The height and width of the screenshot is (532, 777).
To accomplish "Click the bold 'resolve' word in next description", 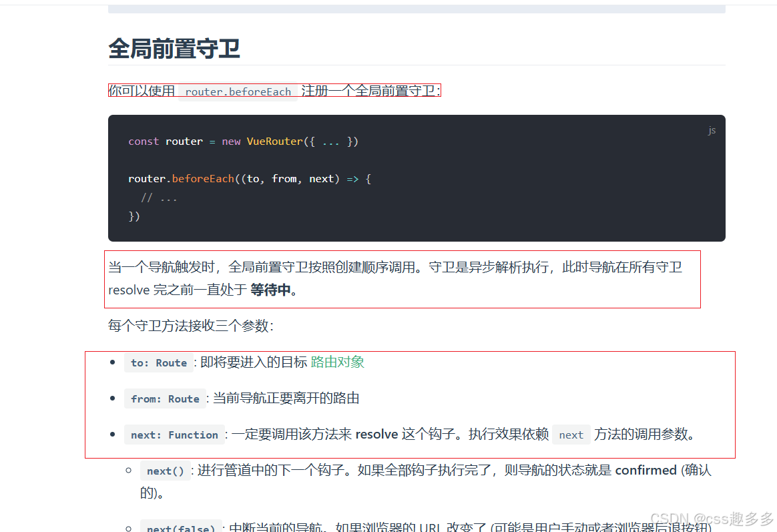I will 376,435.
